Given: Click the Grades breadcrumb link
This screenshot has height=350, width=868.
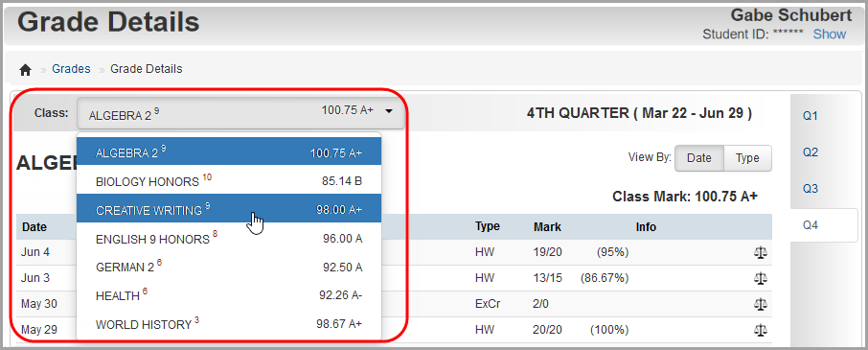Looking at the screenshot, I should (71, 69).
